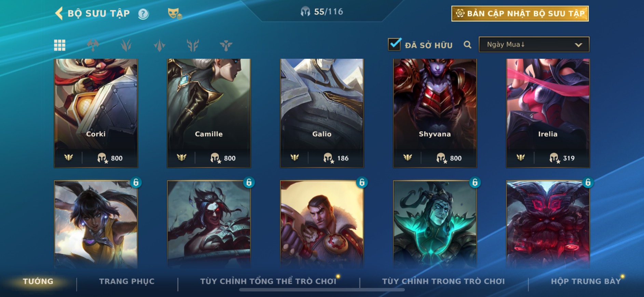This screenshot has height=297, width=644.
Task: Uncheck the Đã Sở Hữu checkbox
Action: [395, 44]
